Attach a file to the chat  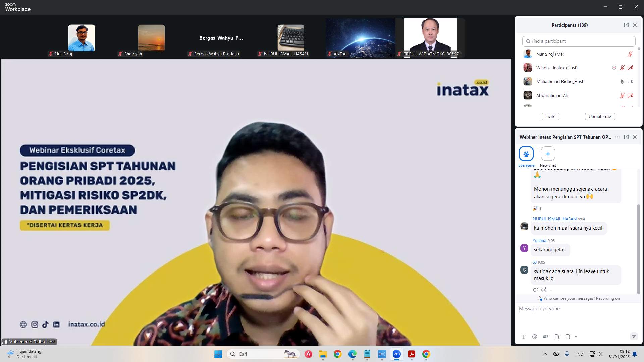(557, 337)
